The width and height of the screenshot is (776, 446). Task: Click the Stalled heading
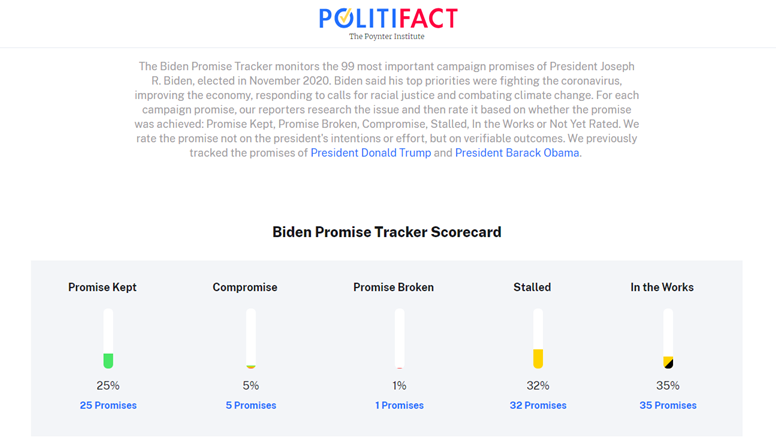tap(532, 287)
